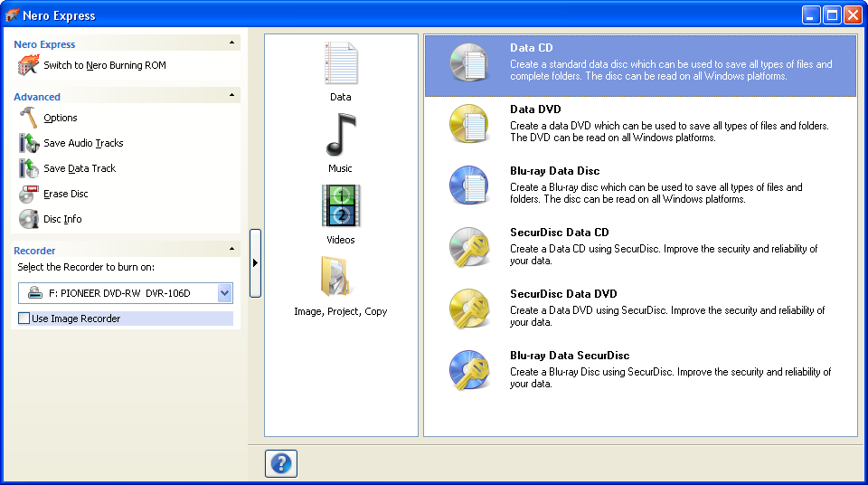Choose the SecurDisc Data CD title
Viewport: 868px width, 485px height.
point(559,233)
